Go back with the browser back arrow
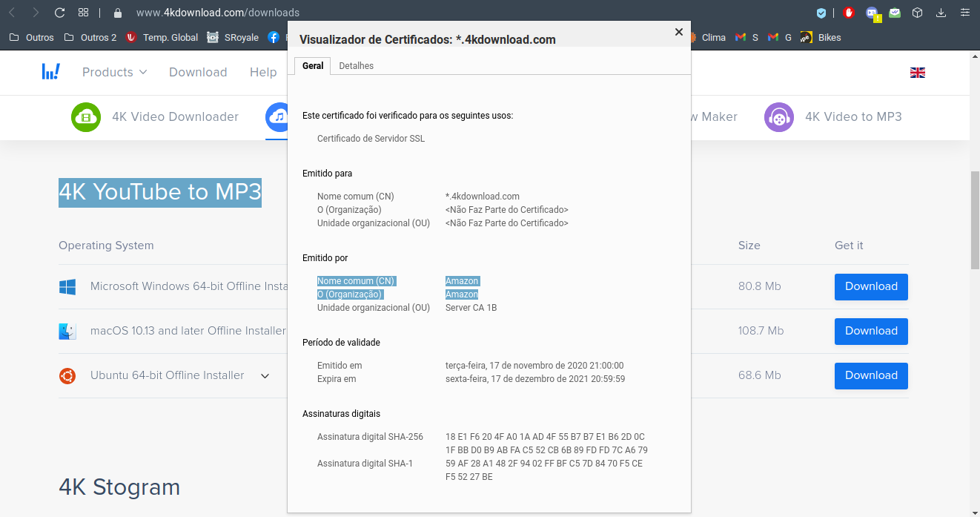Image resolution: width=980 pixels, height=517 pixels. (x=12, y=13)
